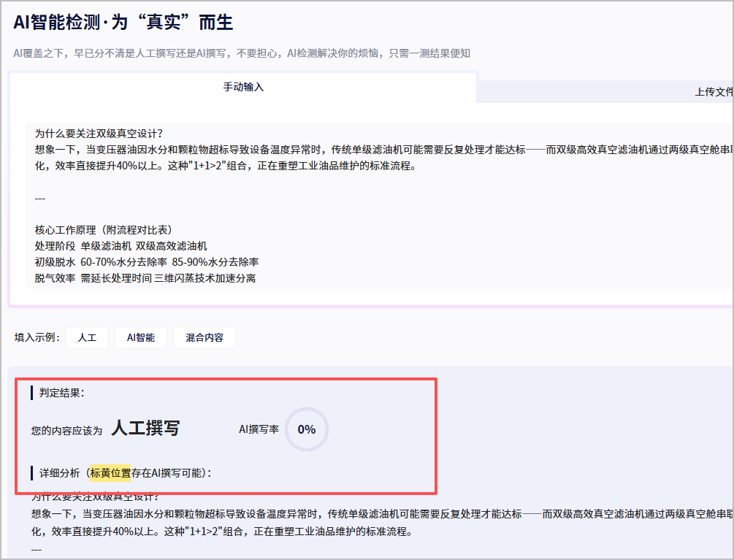
Task: Select the AI智能 example button
Action: click(x=140, y=338)
